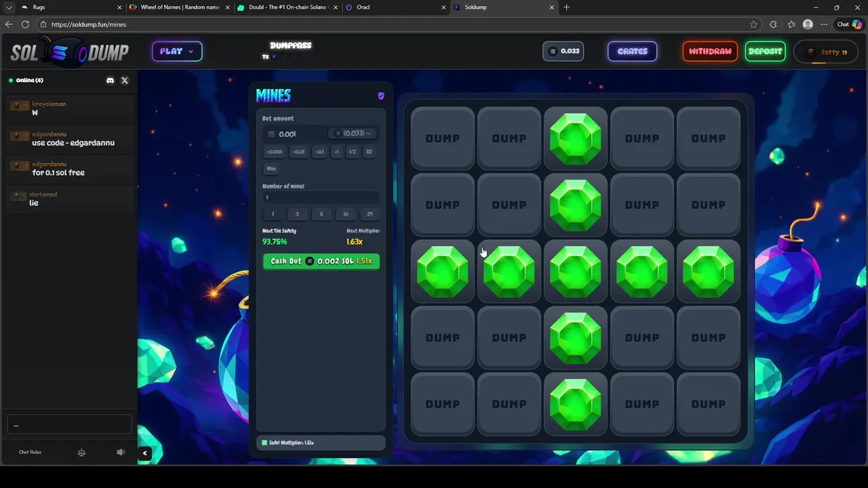Image resolution: width=868 pixels, height=488 pixels.
Task: Collapse chat sidebar with the arrow button
Action: pos(144,453)
